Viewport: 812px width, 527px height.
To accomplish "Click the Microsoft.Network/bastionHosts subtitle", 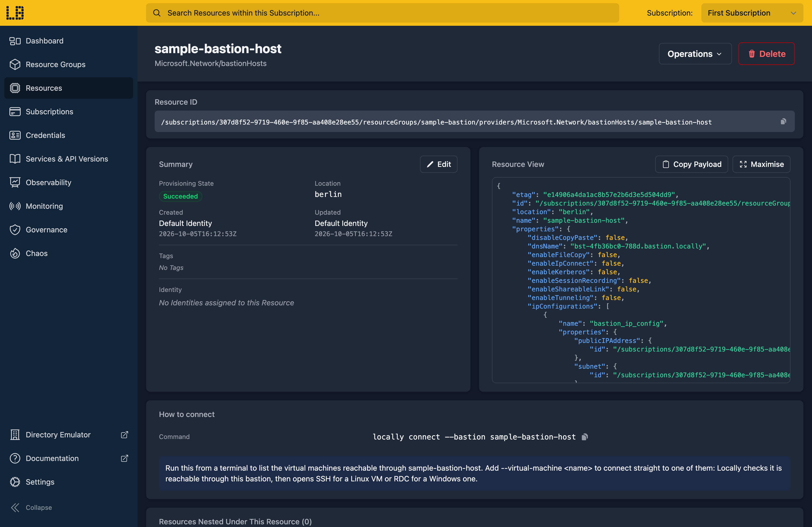I will (211, 63).
